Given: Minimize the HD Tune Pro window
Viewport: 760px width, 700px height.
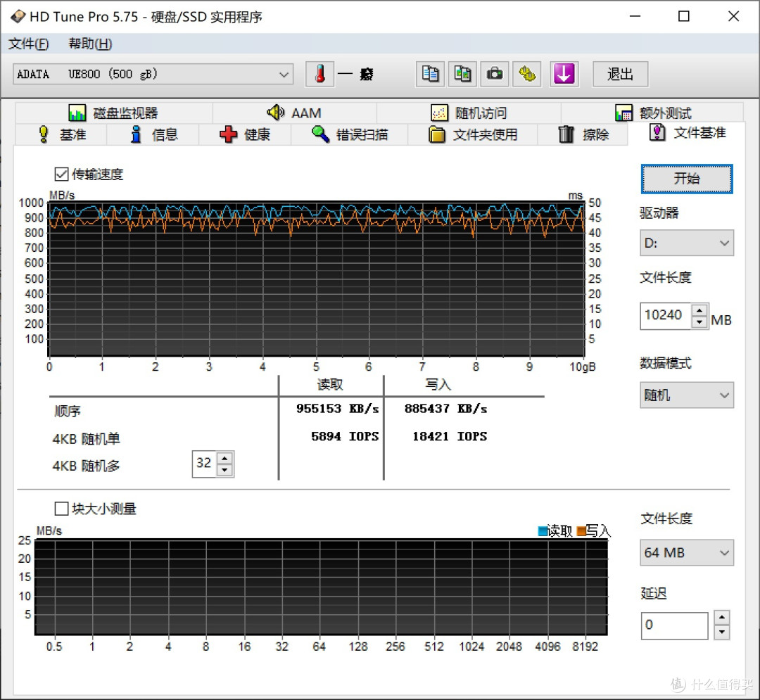Looking at the screenshot, I should pyautogui.click(x=635, y=16).
